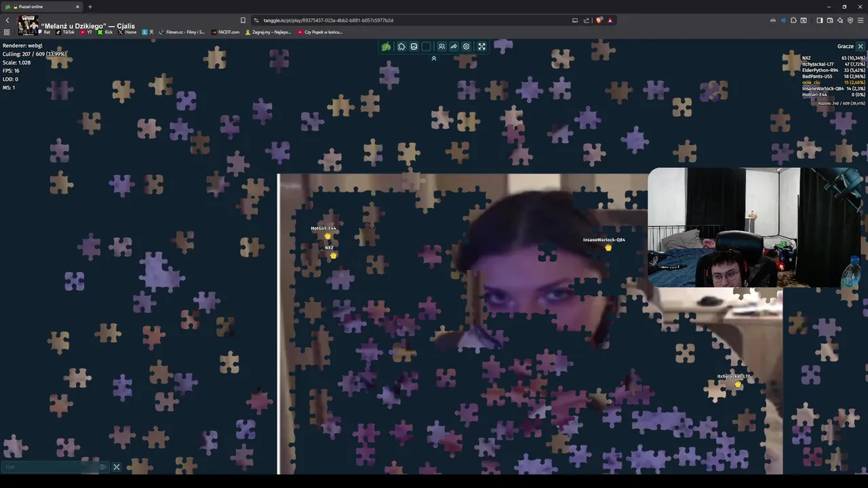
Task: Open the Brave Shields lion icon
Action: point(599,20)
